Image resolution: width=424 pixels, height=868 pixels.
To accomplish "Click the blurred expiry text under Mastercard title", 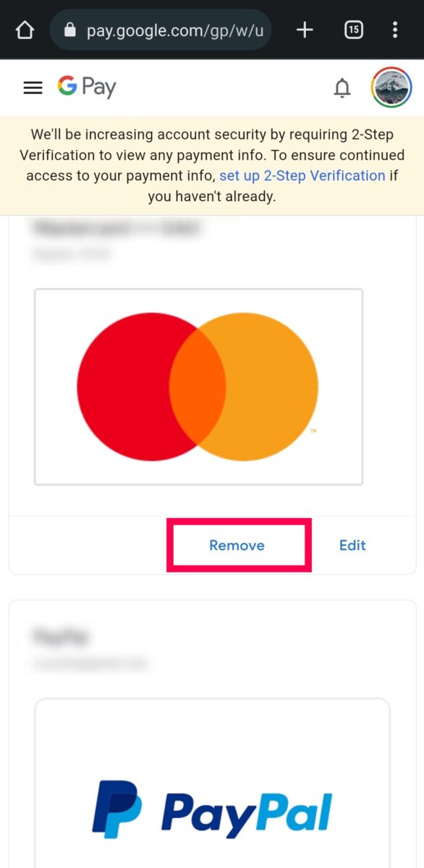I will tap(72, 255).
